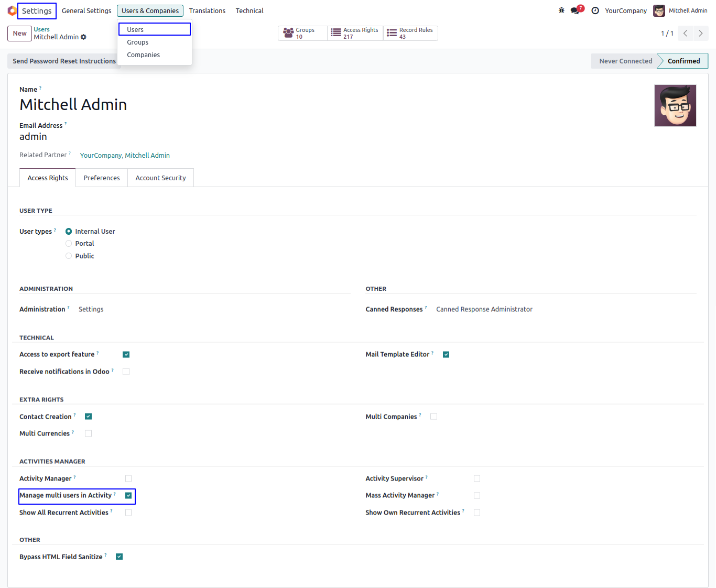This screenshot has width=716, height=588.
Task: Open the messages chat icon
Action: 576,10
